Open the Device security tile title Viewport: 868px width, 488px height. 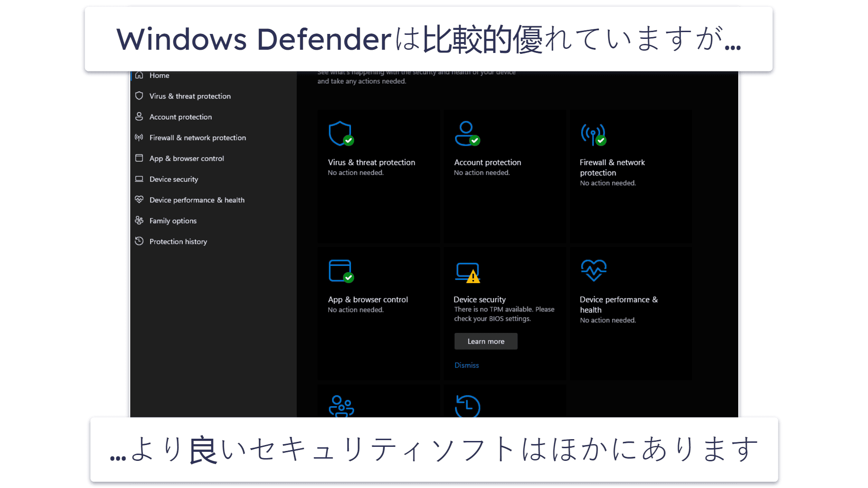[x=479, y=299]
